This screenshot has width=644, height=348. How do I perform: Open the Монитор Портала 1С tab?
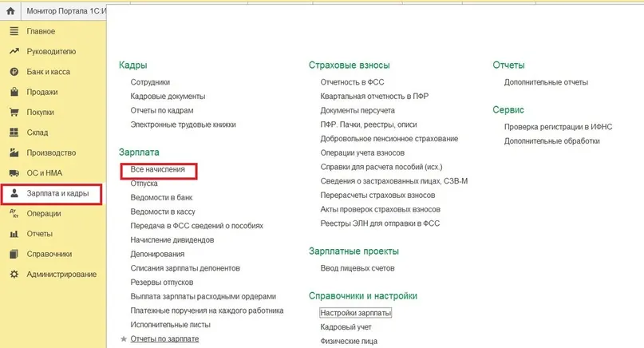click(x=65, y=11)
